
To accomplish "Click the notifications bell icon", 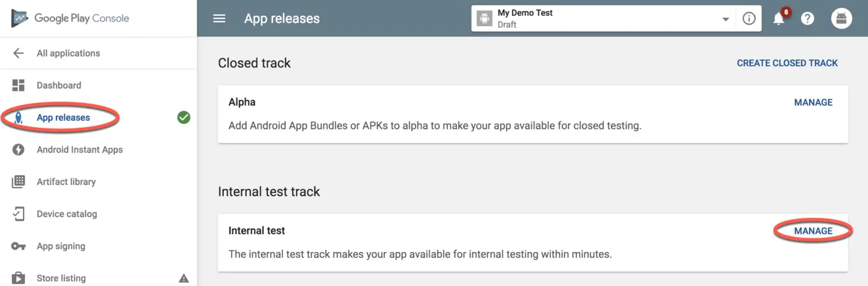I will click(779, 18).
